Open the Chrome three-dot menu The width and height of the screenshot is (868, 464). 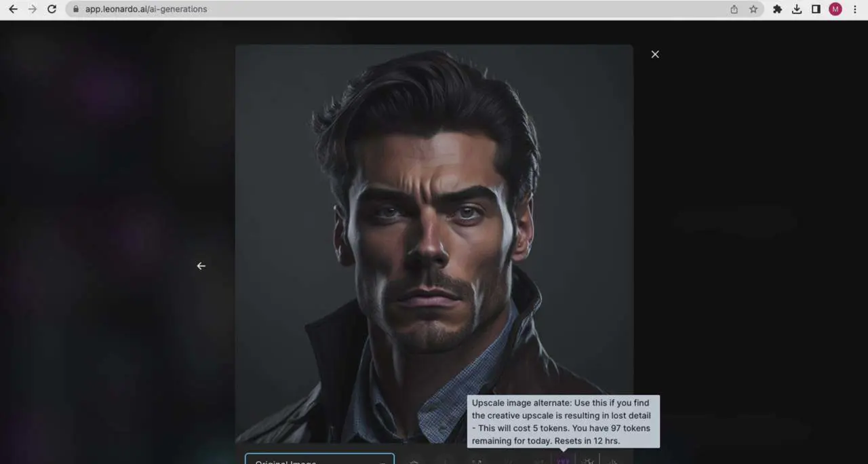(x=855, y=9)
